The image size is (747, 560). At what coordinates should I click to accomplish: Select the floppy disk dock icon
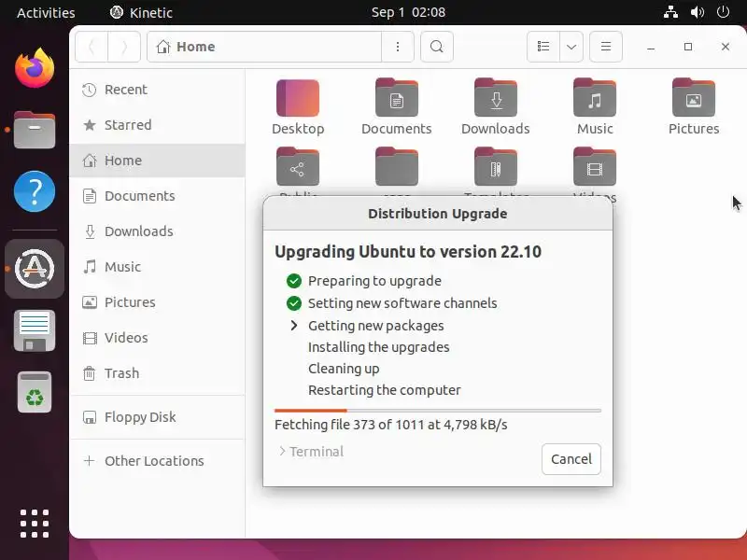[x=35, y=331]
